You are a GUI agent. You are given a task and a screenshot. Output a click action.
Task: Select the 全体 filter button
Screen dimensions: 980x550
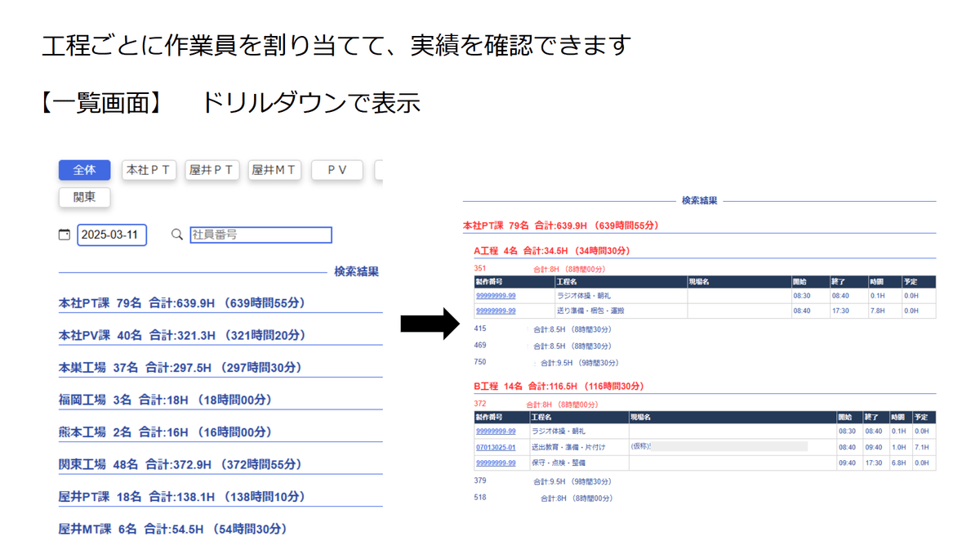[84, 170]
